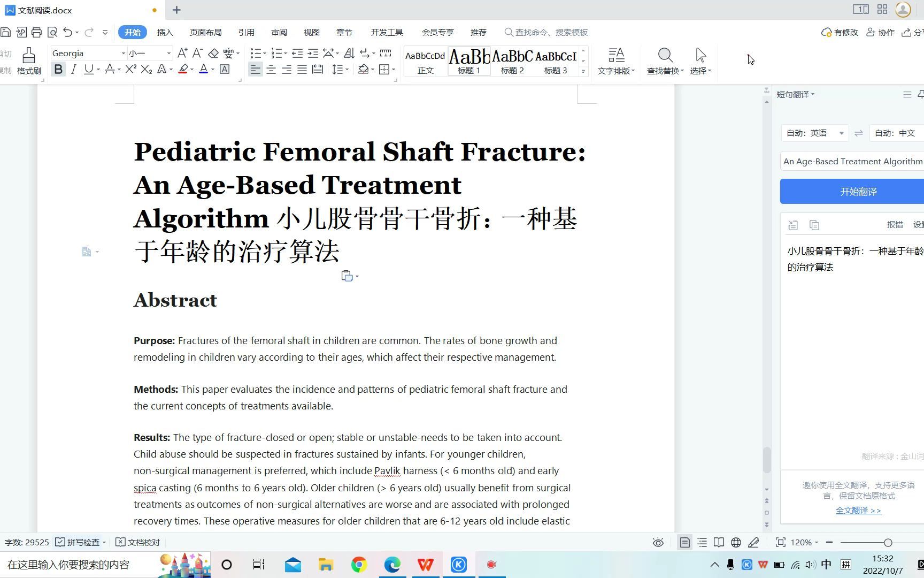Clear formatting with eraser icon
This screenshot has width=924, height=578.
(x=213, y=53)
